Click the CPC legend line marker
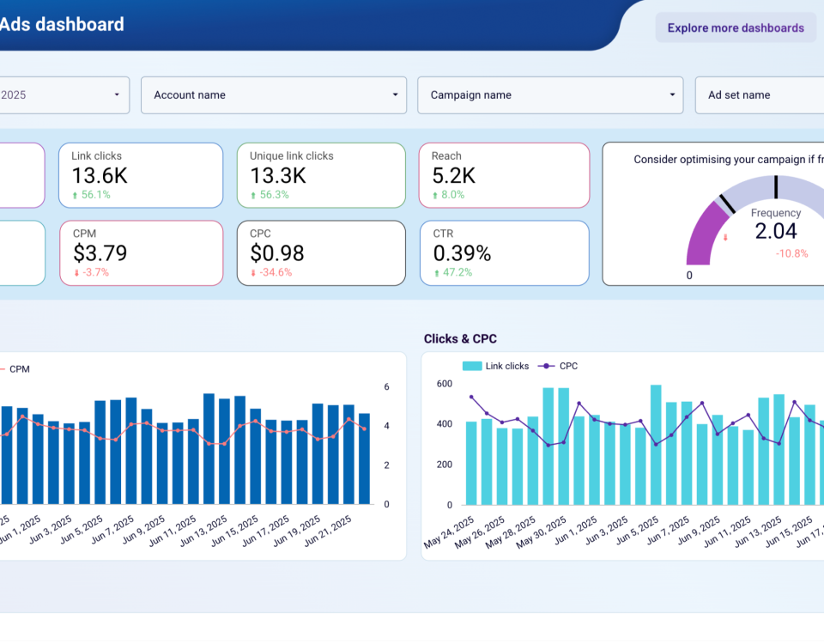824x644 pixels. coord(547,366)
